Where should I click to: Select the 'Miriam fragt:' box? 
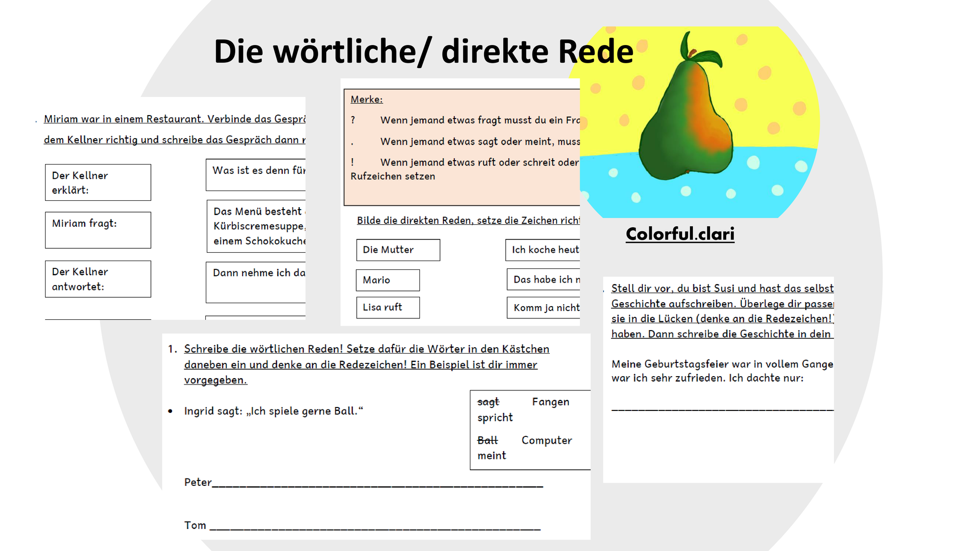click(98, 230)
